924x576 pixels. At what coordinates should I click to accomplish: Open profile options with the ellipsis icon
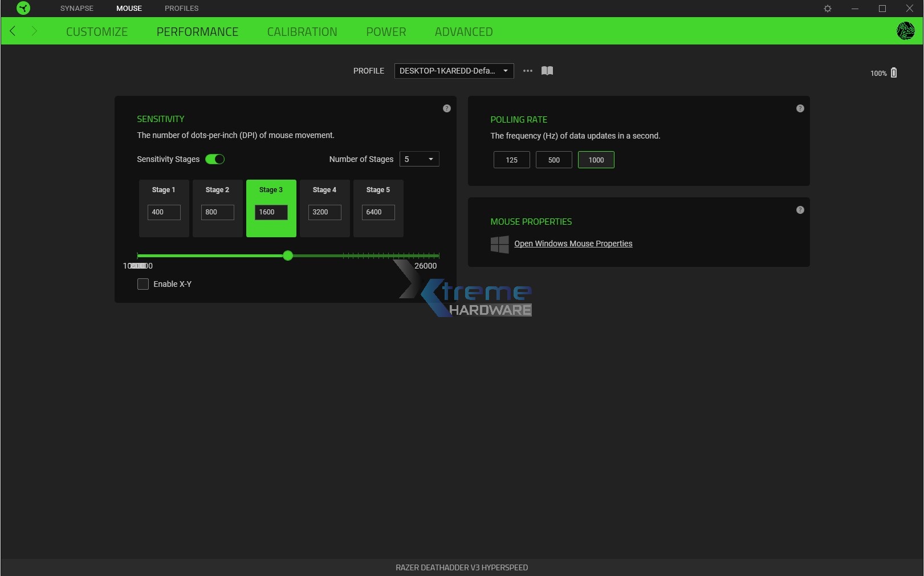coord(527,71)
